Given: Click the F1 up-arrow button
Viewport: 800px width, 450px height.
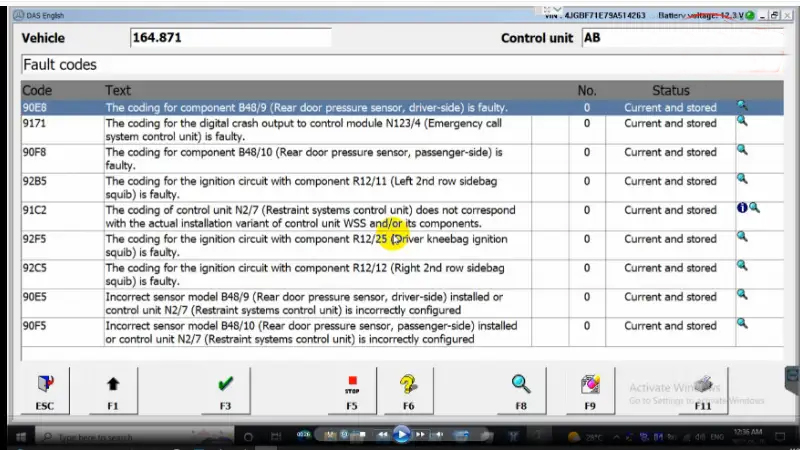Looking at the screenshot, I should click(113, 390).
